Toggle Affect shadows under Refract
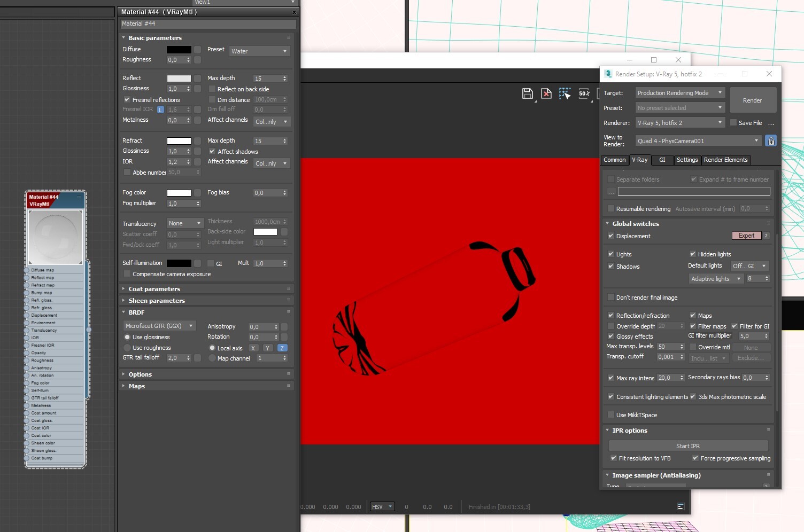 coord(212,152)
